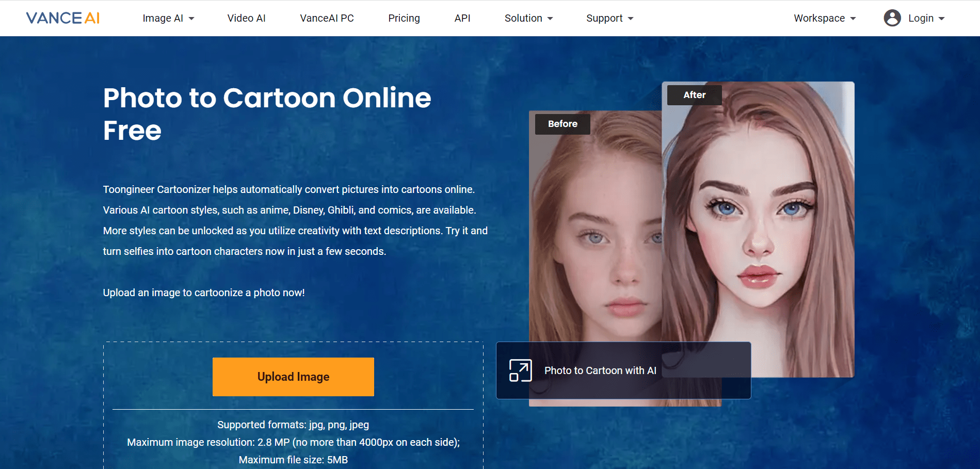Open the Solution dropdown menu
This screenshot has width=980, height=469.
528,18
